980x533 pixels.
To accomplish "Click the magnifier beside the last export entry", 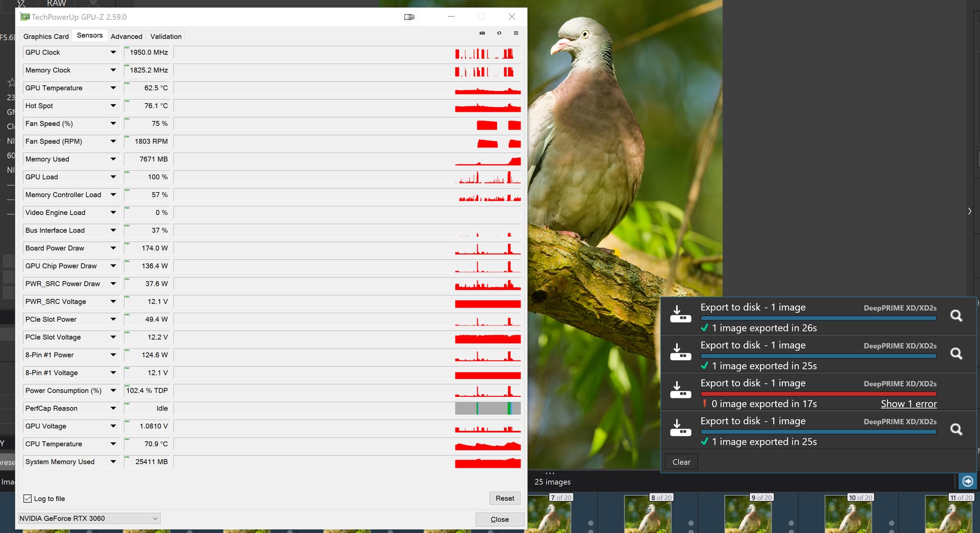I will (956, 429).
